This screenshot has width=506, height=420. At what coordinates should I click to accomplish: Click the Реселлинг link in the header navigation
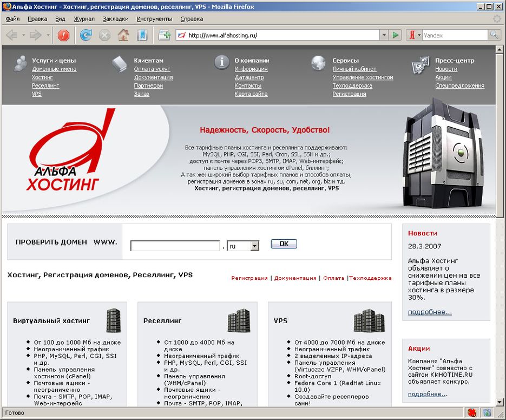point(45,86)
